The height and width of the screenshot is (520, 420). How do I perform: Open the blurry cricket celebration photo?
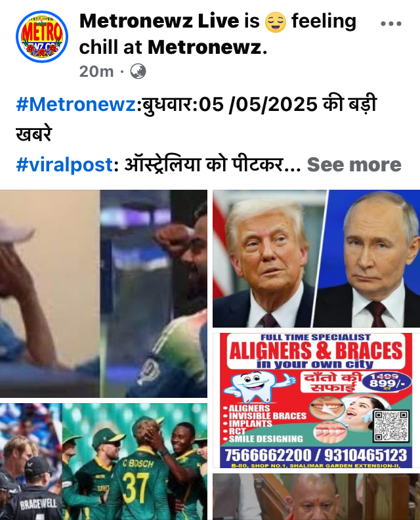pos(104,293)
